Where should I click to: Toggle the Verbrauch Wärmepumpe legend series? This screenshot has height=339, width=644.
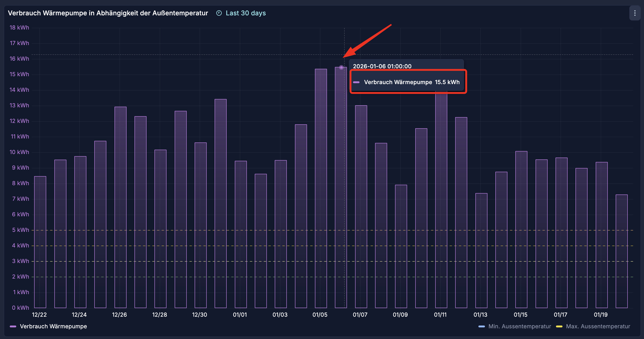coord(53,326)
